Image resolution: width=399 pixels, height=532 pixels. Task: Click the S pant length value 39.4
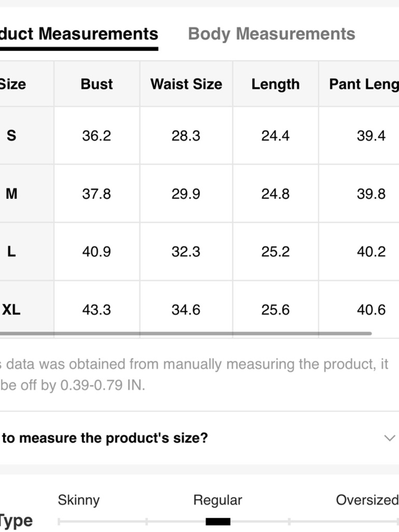[371, 136]
